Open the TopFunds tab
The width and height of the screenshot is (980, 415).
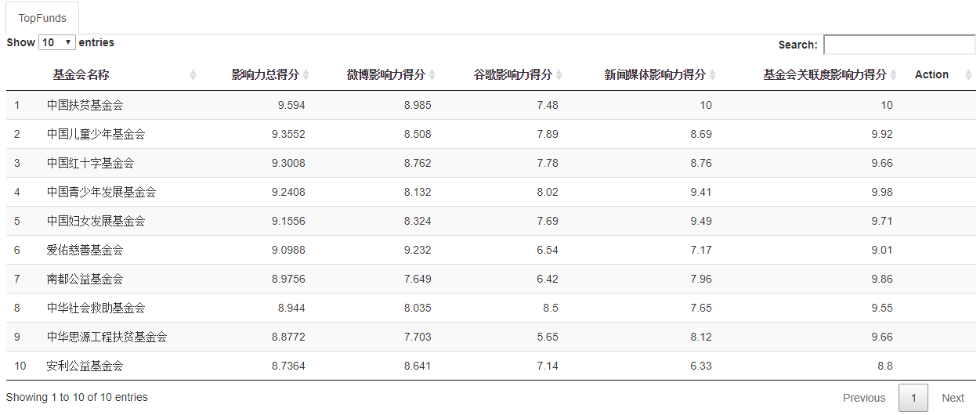[42, 18]
